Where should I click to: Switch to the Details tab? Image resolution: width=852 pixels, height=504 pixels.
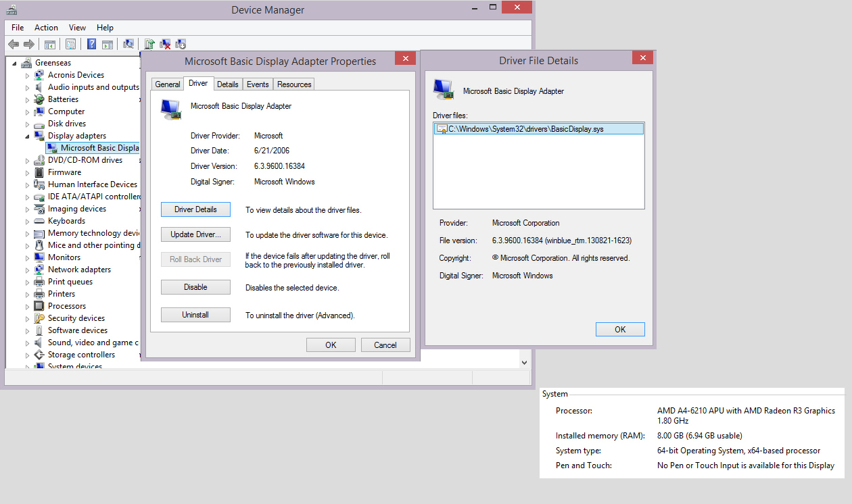[x=228, y=84]
